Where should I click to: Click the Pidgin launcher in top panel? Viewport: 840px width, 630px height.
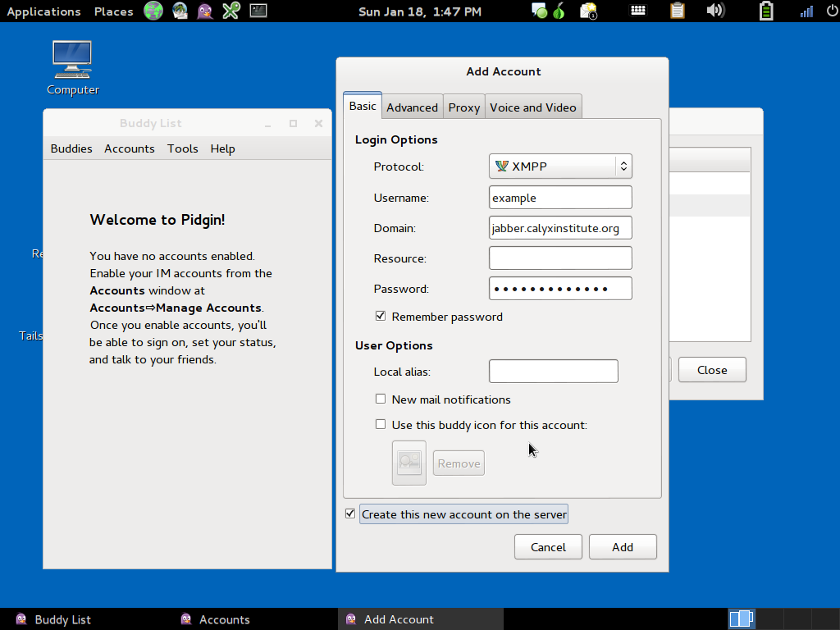coord(205,11)
